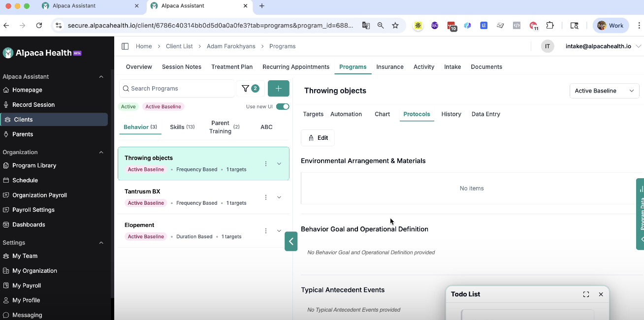644x320 pixels.
Task: Close the Todo List panel
Action: (601, 294)
